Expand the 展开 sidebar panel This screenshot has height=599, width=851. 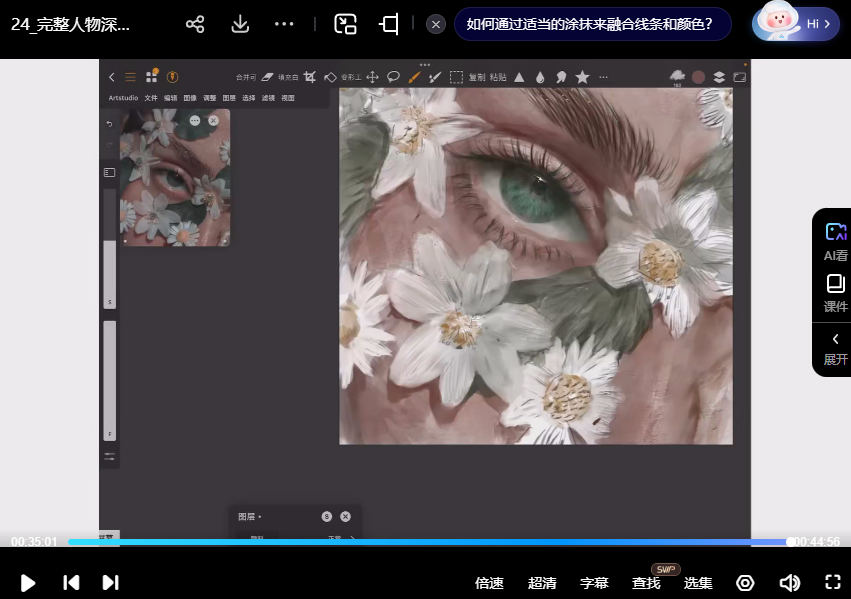(x=835, y=348)
